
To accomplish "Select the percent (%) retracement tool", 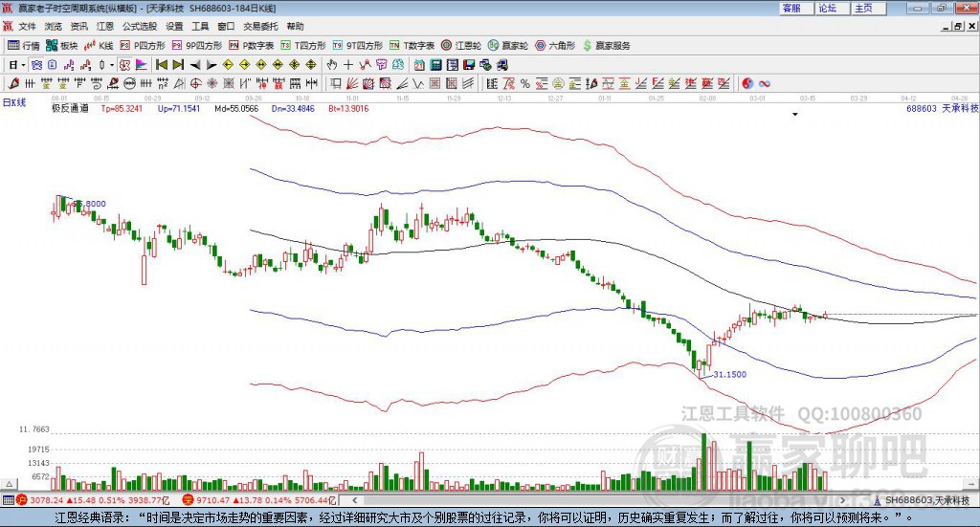I will (525, 83).
